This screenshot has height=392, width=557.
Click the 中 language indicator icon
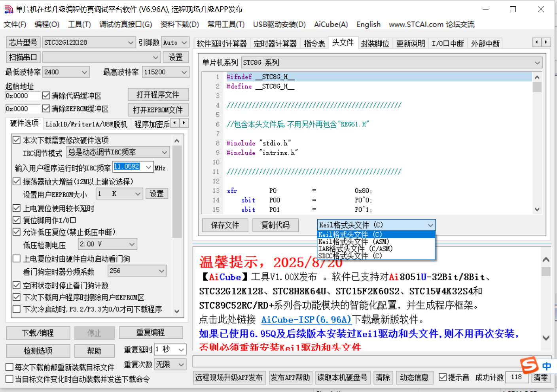(546, 366)
